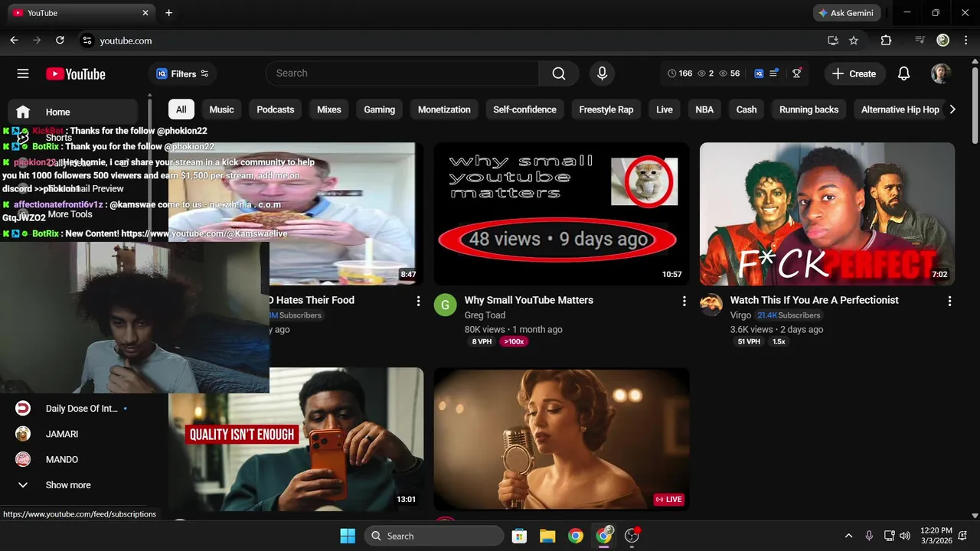This screenshot has height=551, width=980.
Task: Open Windows Start menu
Action: (348, 536)
